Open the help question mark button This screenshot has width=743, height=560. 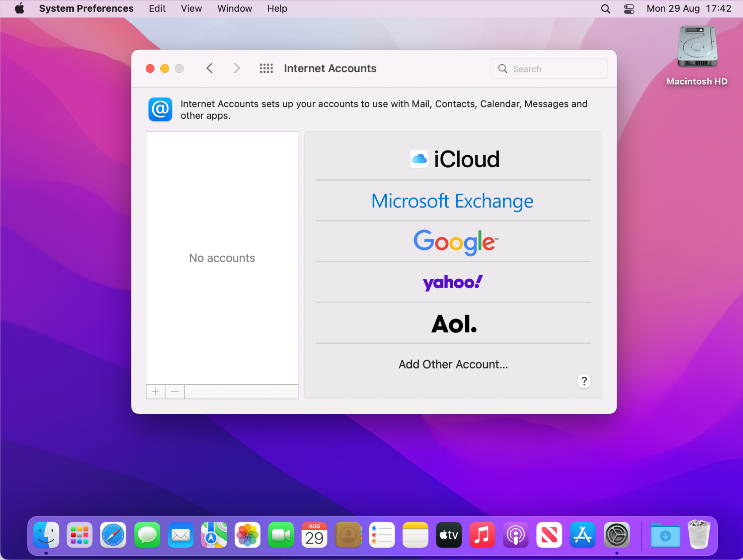[x=584, y=381]
